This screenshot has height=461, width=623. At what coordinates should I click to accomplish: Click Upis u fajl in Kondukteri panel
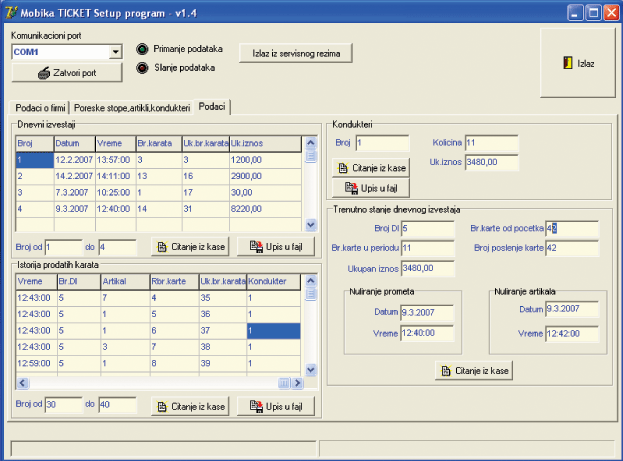[x=371, y=187]
